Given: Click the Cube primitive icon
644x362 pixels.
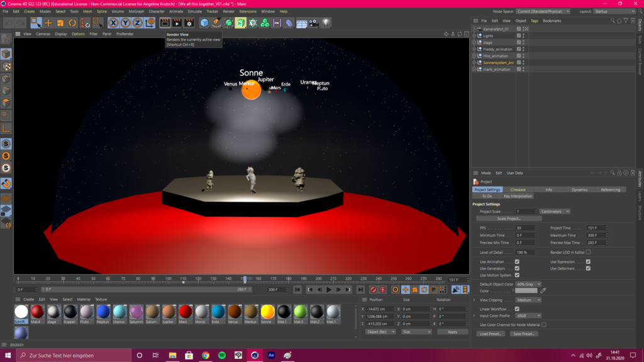Looking at the screenshot, I should click(x=204, y=23).
